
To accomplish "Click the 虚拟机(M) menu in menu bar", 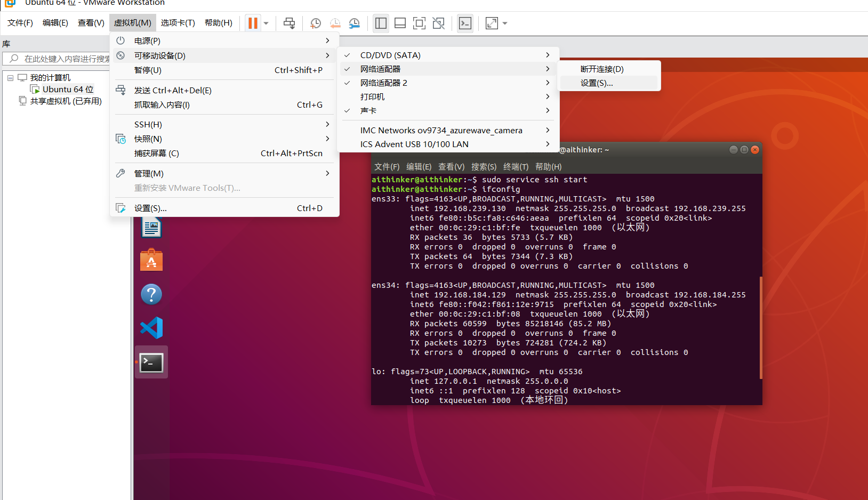I will coord(133,23).
